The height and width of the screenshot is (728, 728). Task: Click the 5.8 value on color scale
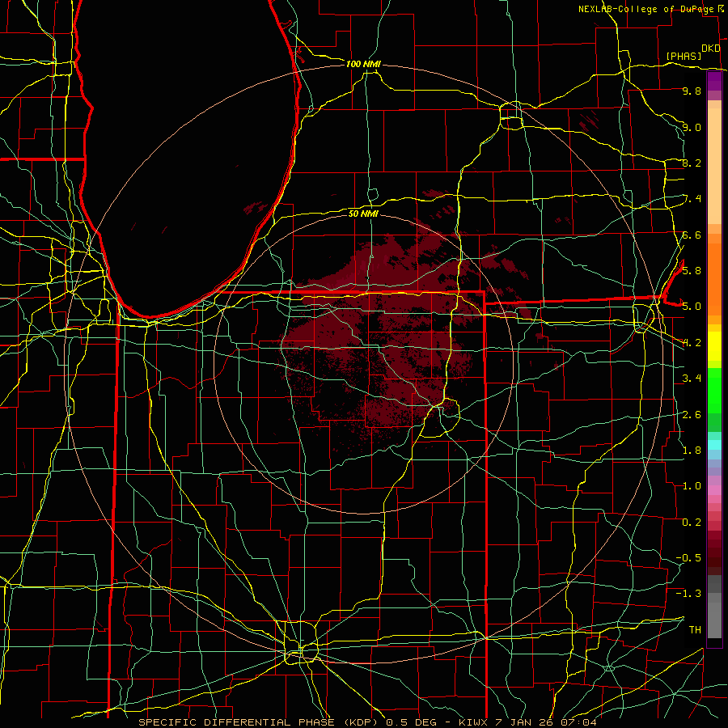(x=692, y=271)
